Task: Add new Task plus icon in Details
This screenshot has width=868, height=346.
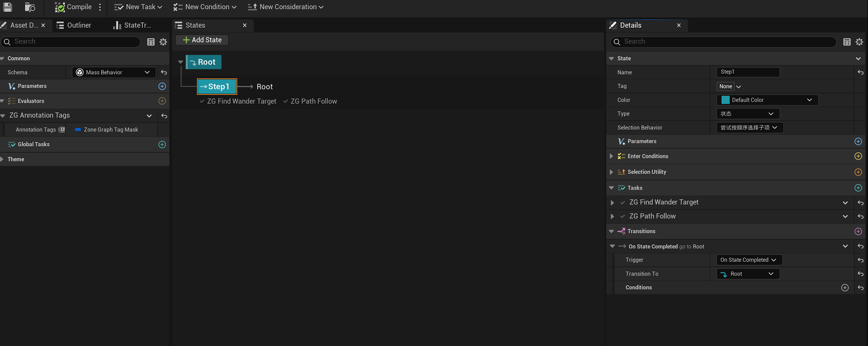Action: 858,188
